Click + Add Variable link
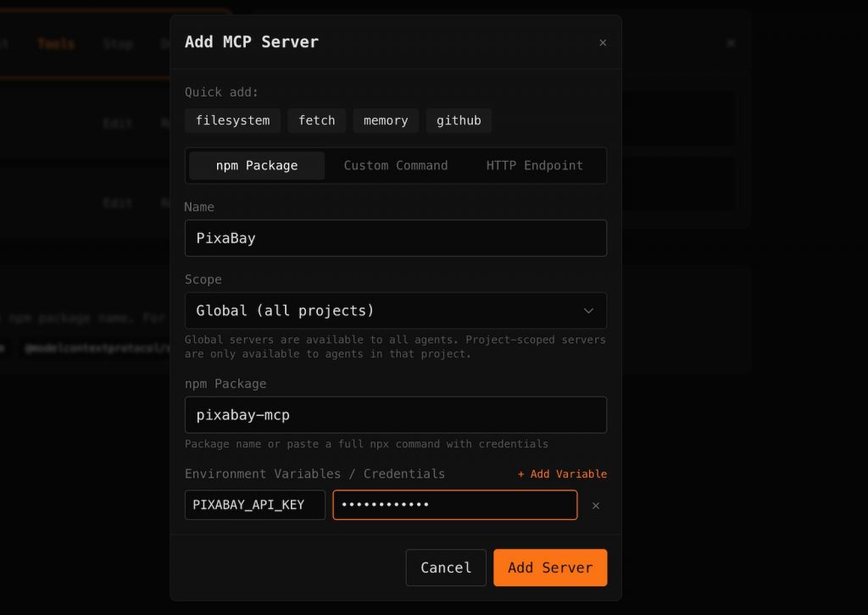 (563, 474)
